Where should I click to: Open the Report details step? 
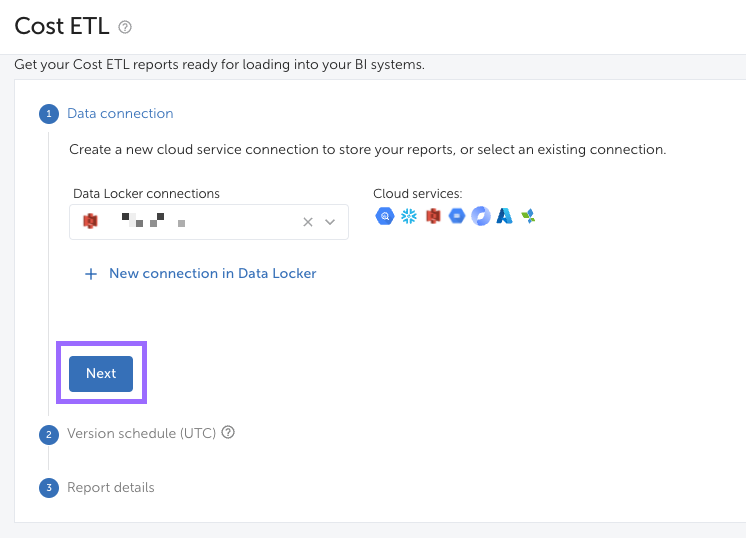click(111, 488)
